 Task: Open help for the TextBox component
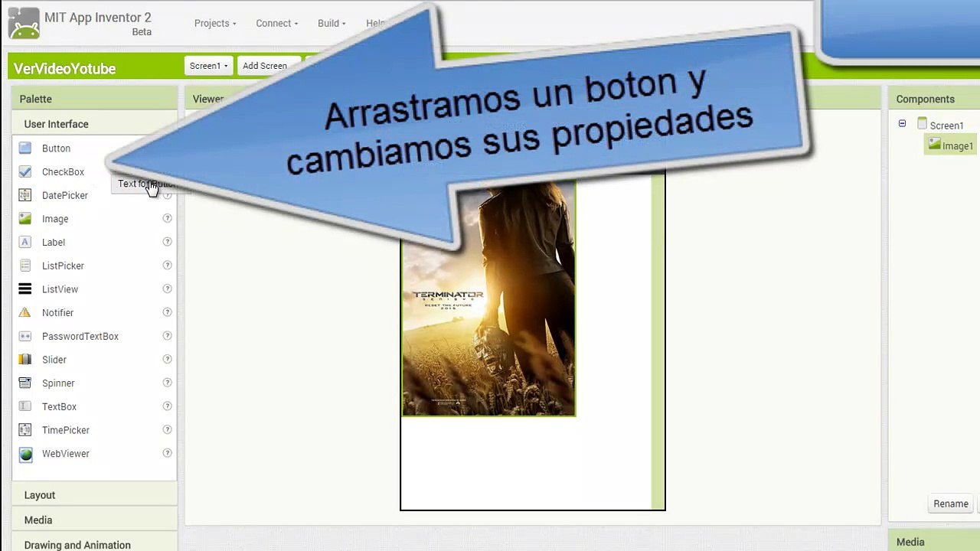[167, 406]
